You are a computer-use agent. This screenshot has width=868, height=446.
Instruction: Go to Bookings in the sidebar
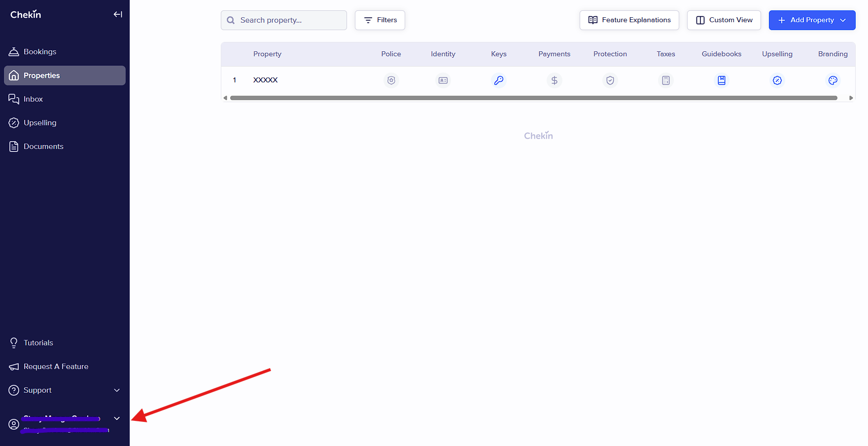(x=40, y=52)
